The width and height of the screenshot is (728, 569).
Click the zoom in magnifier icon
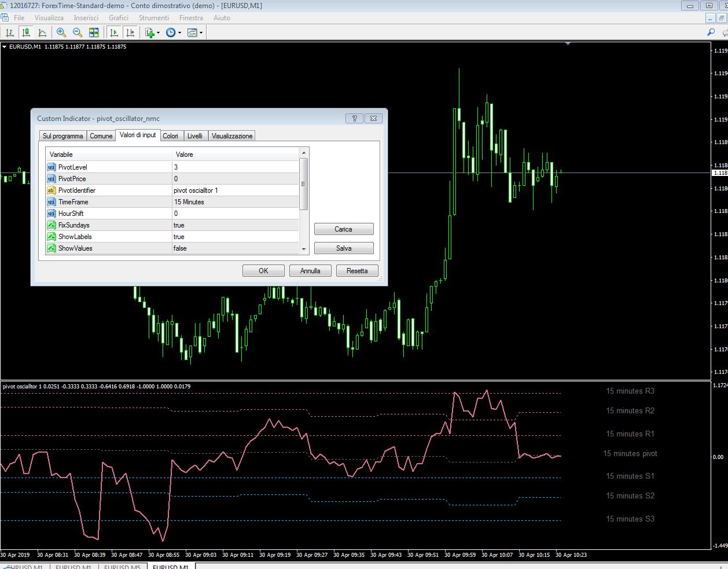coord(61,33)
